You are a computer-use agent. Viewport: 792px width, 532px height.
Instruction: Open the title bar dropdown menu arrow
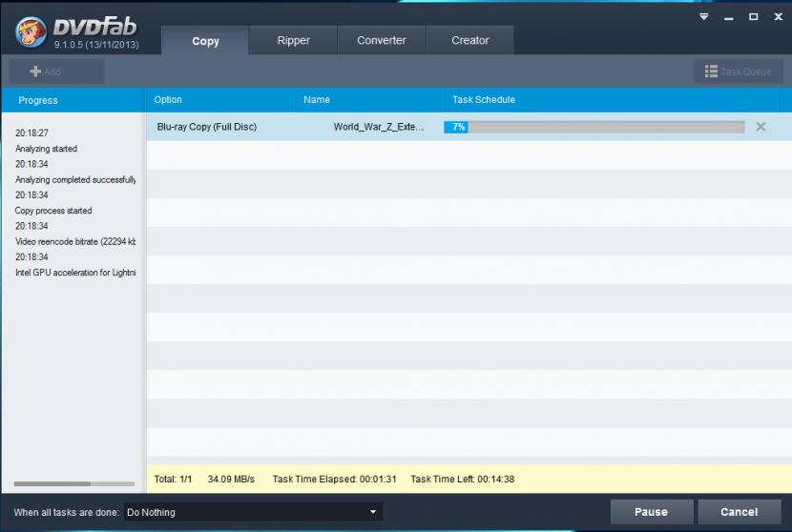[703, 16]
